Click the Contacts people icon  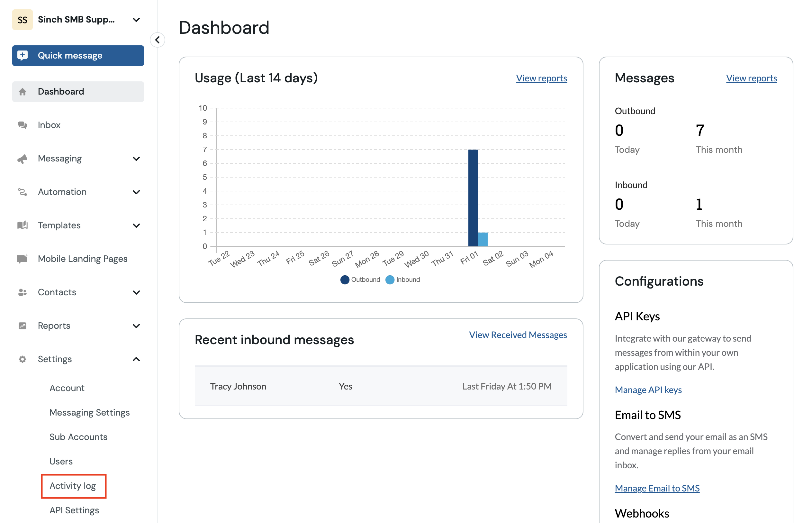(23, 292)
